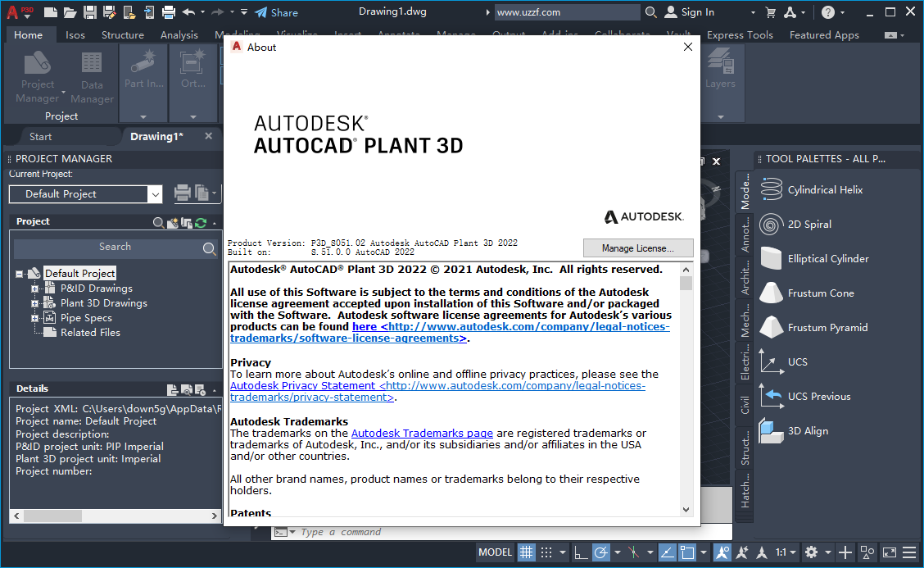Switch to the Express Tools ribbon tab
924x568 pixels.
[x=740, y=34]
